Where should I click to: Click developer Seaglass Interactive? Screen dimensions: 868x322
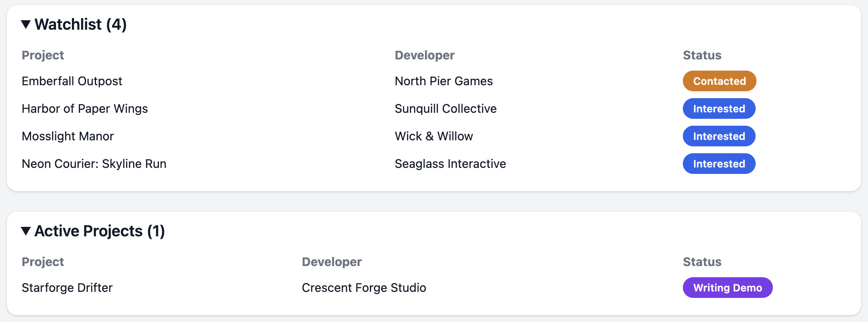pyautogui.click(x=450, y=164)
